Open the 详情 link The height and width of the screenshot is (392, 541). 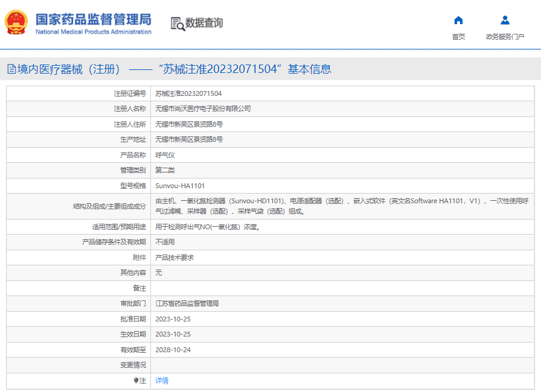(162, 381)
